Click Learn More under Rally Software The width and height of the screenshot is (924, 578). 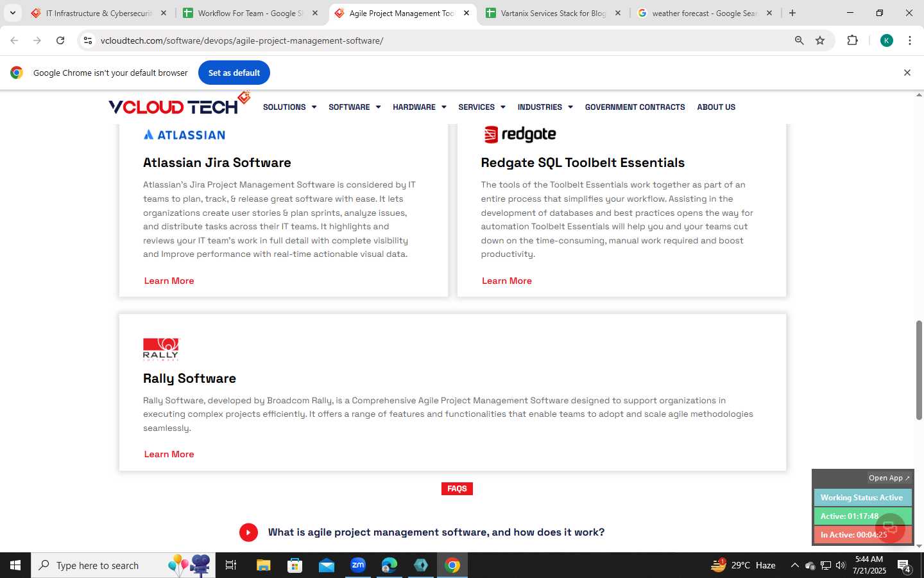[x=169, y=454]
